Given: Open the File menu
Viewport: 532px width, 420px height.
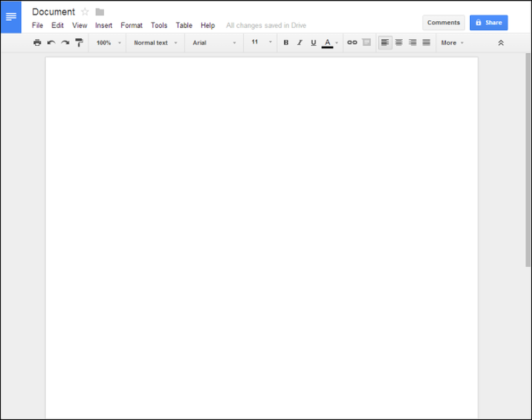Looking at the screenshot, I should coord(37,26).
